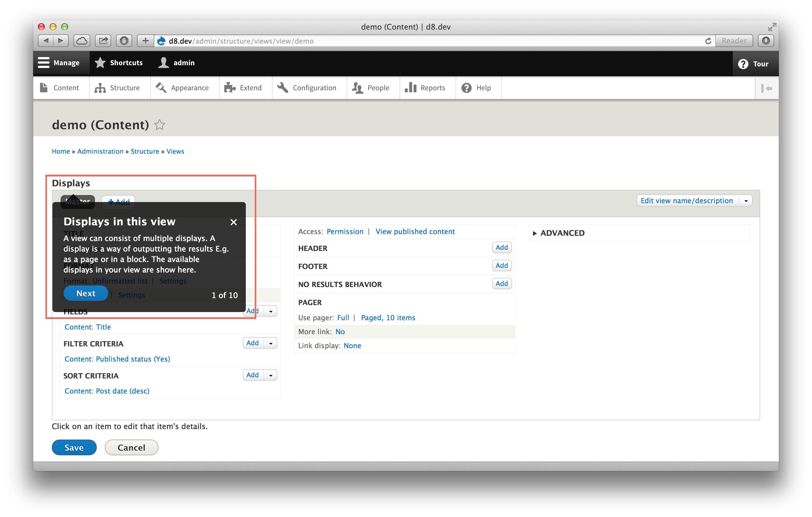Cancel view changes

(x=131, y=448)
